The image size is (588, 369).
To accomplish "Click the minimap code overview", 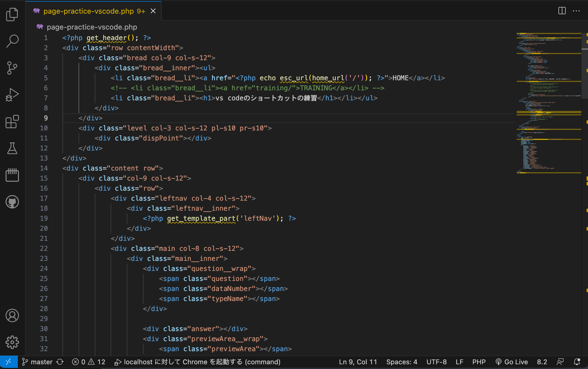I will pyautogui.click(x=549, y=103).
